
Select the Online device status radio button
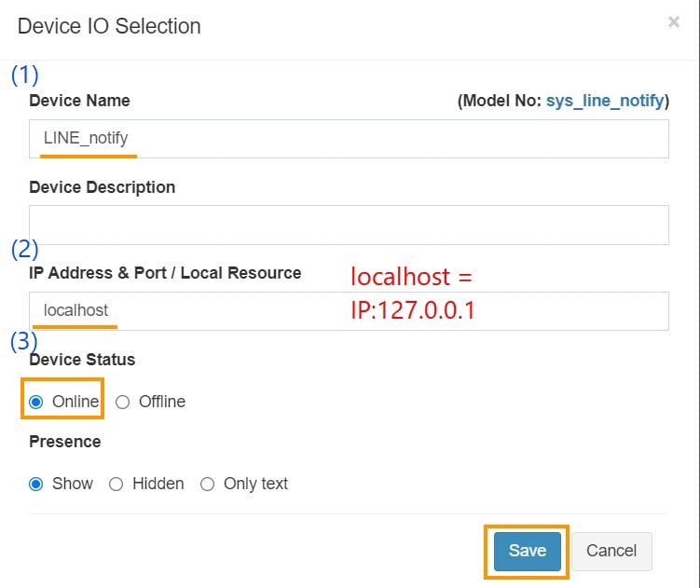point(36,402)
